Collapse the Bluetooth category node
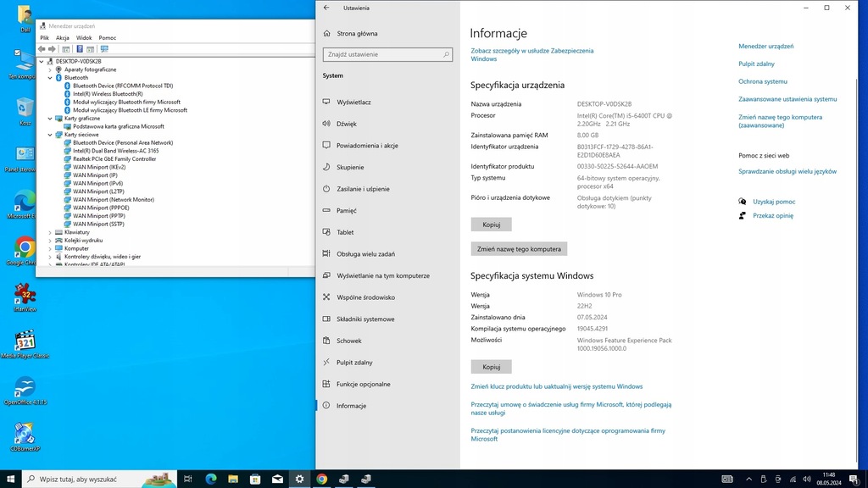 point(50,78)
